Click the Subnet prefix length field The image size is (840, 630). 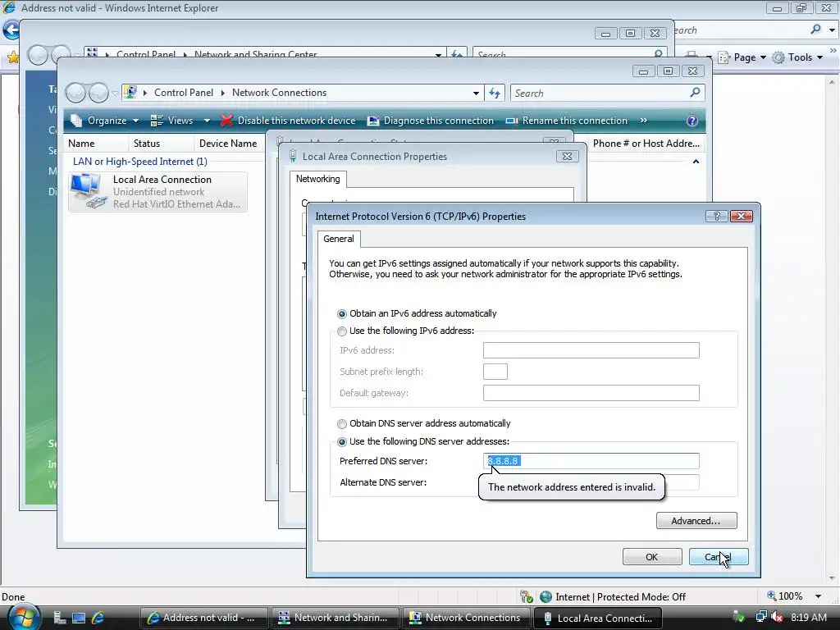click(495, 372)
